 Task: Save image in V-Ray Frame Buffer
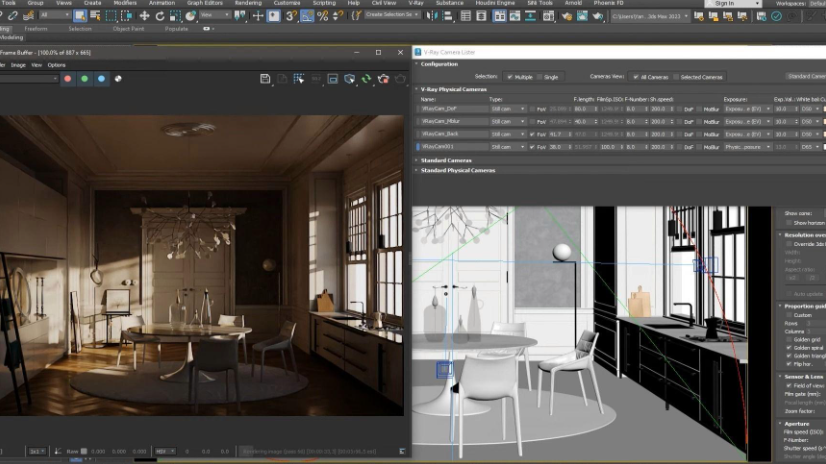click(265, 79)
